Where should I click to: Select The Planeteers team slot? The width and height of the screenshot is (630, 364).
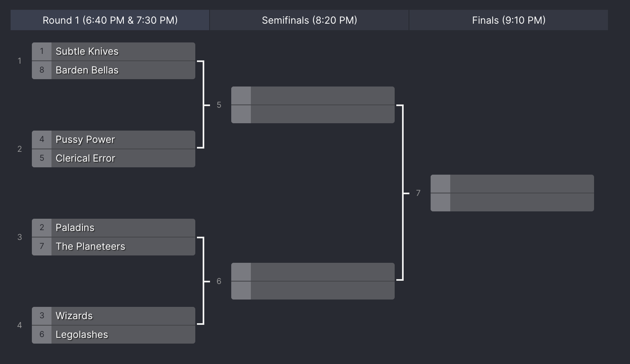pos(114,246)
